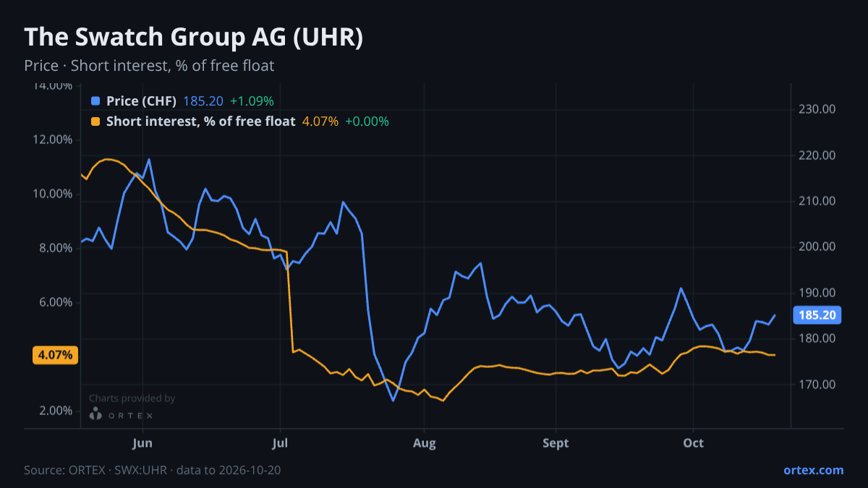
Task: Click the Oct label on the time axis
Action: 694,443
